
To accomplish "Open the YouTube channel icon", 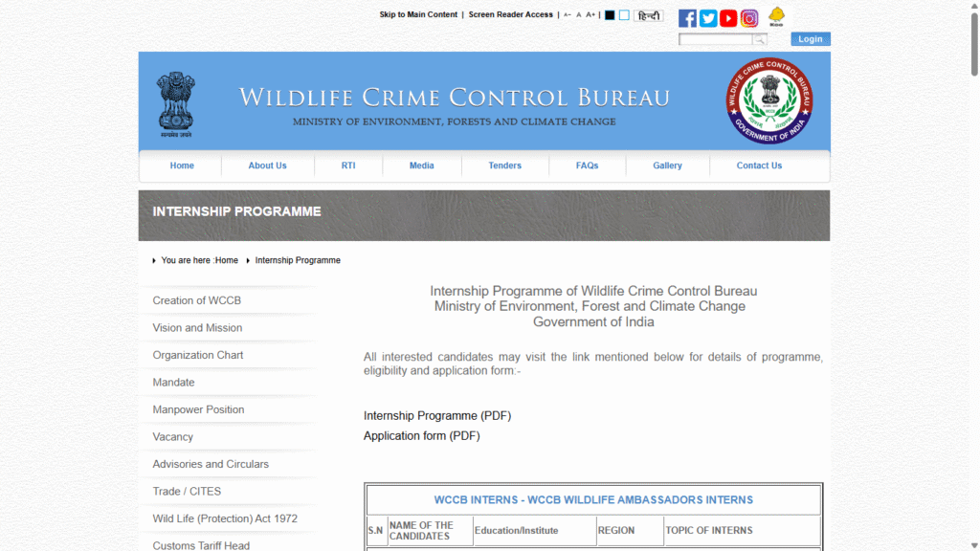I will click(x=728, y=18).
